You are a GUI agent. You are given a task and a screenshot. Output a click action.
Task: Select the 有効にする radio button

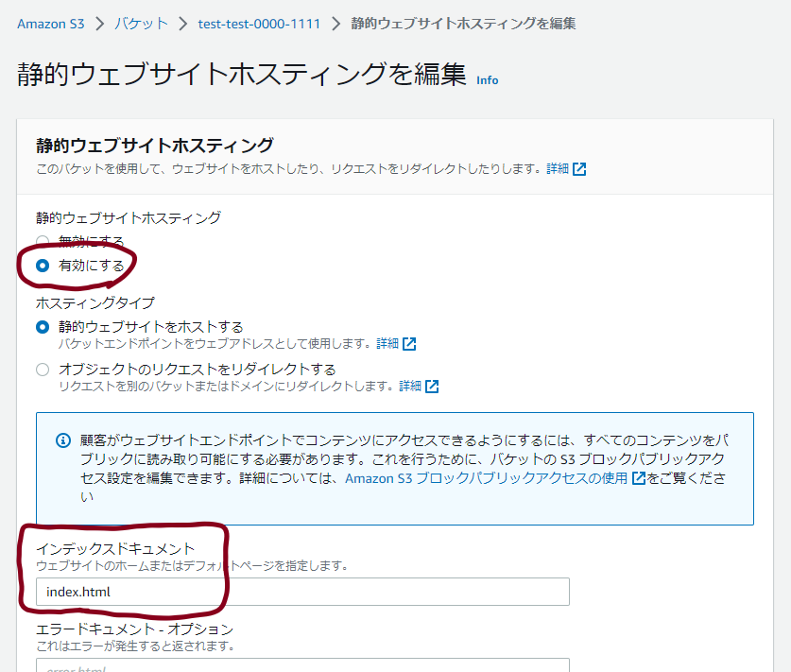pos(43,266)
